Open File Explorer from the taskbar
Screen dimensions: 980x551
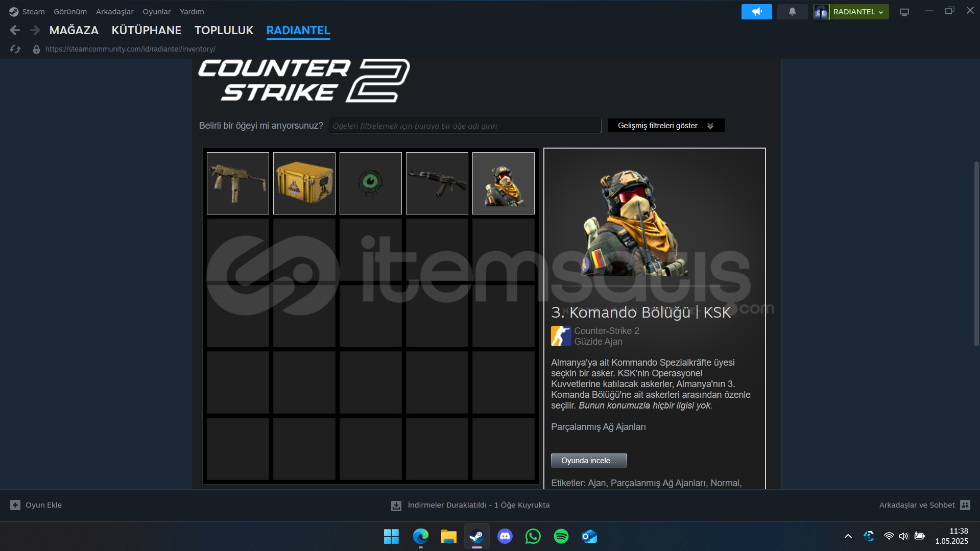point(448,536)
